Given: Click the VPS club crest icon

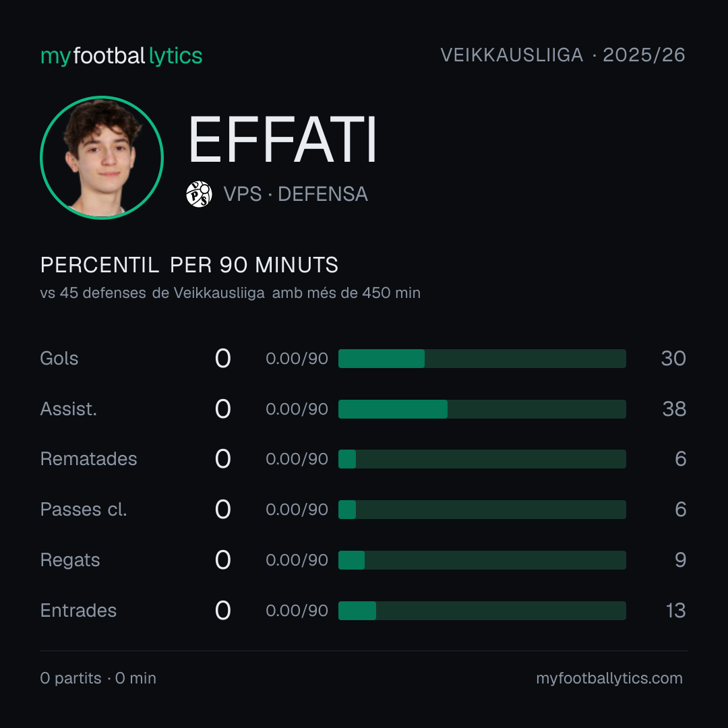Looking at the screenshot, I should point(199,194).
